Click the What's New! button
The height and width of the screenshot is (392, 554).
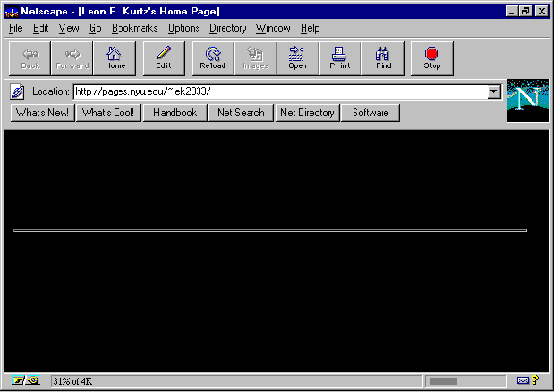(x=42, y=113)
